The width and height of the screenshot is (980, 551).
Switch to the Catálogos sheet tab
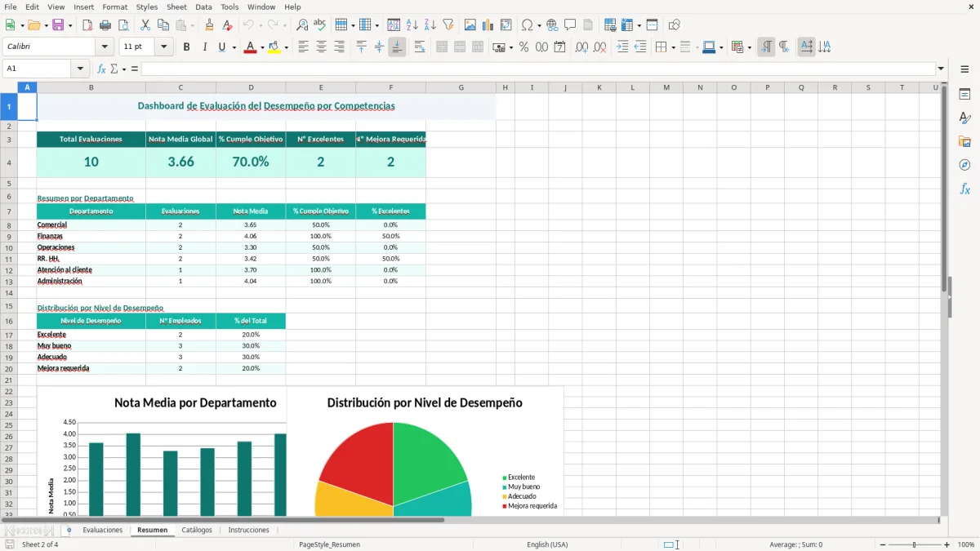197,531
